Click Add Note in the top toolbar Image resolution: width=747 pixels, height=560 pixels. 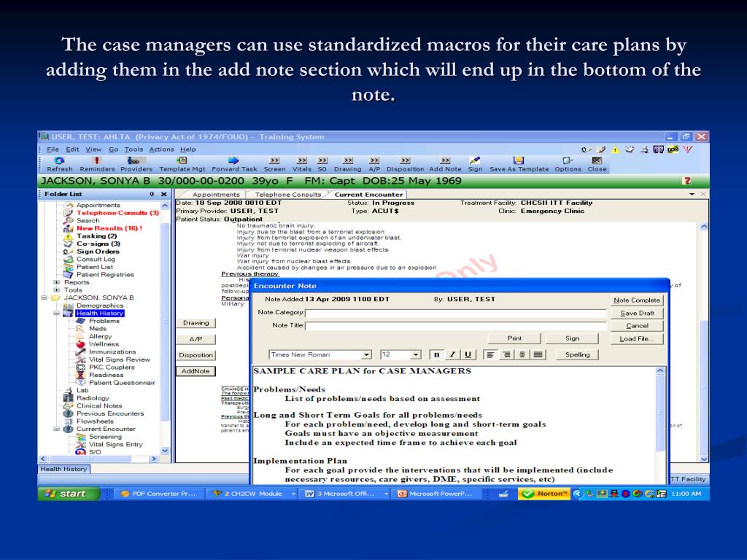coord(446,164)
